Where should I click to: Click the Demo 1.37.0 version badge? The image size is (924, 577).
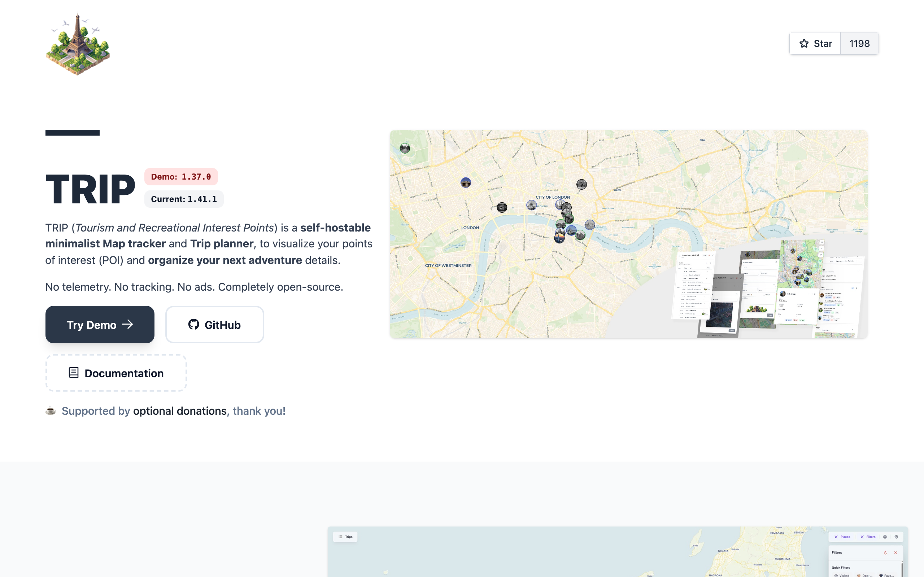click(181, 177)
